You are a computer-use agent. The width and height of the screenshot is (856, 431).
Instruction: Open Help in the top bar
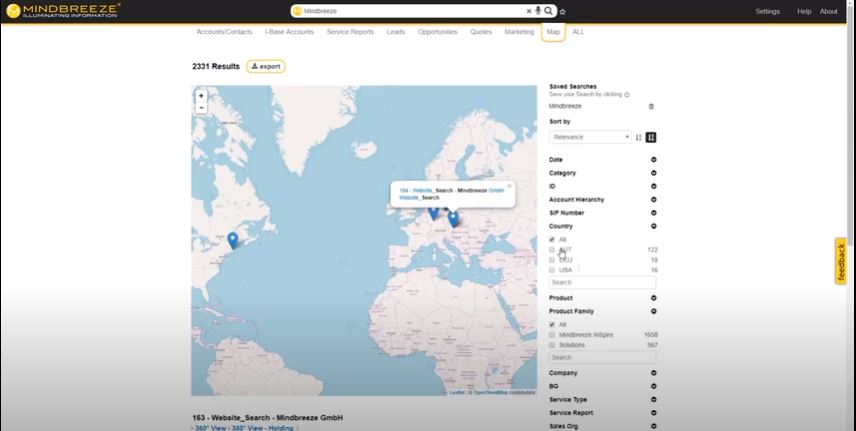point(804,11)
